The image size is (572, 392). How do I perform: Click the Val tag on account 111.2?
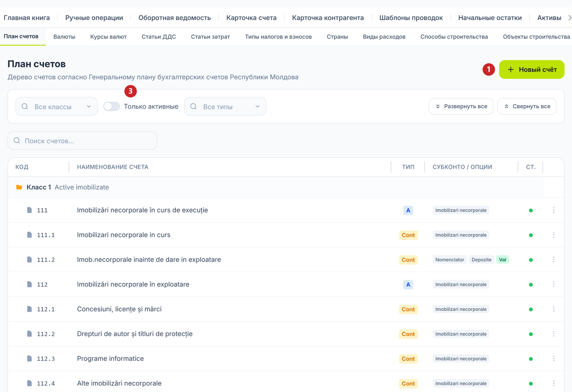[x=503, y=260]
